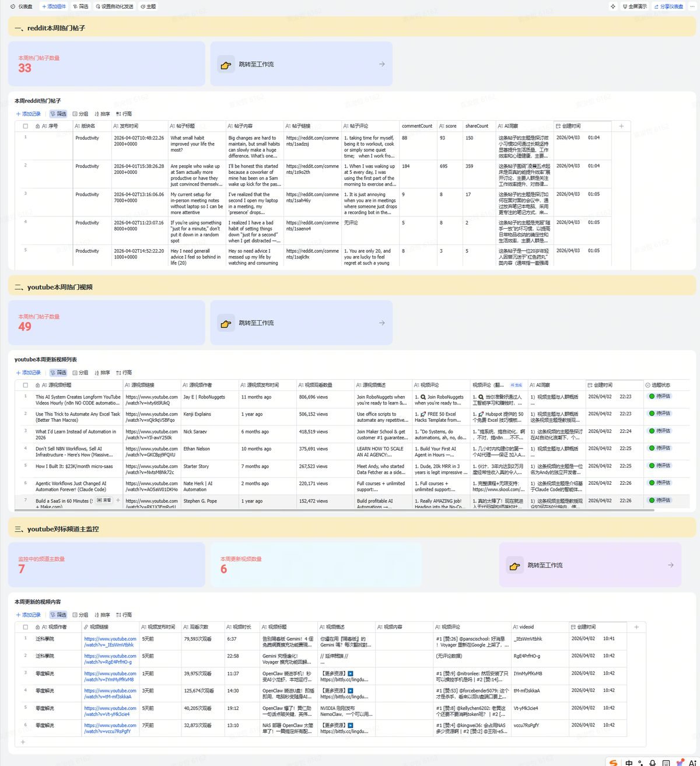
Task: Click the 添加记录 in reddit table
Action: 29,114
